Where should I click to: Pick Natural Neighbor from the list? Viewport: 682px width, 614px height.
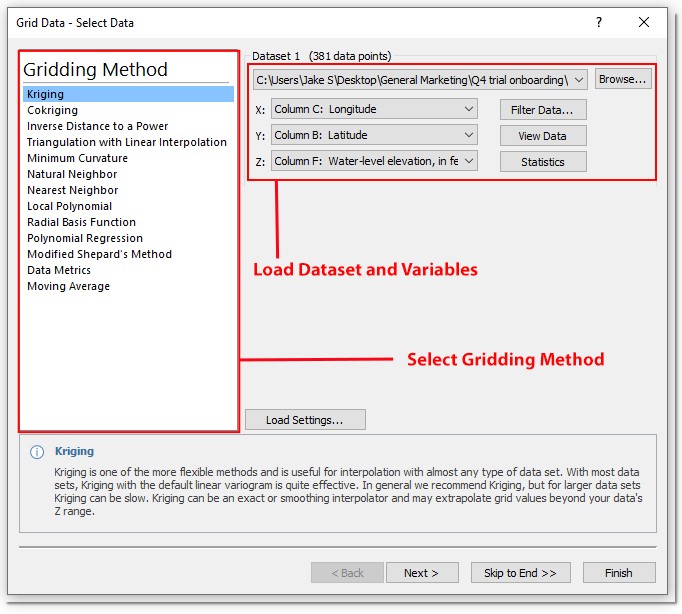pyautogui.click(x=72, y=174)
